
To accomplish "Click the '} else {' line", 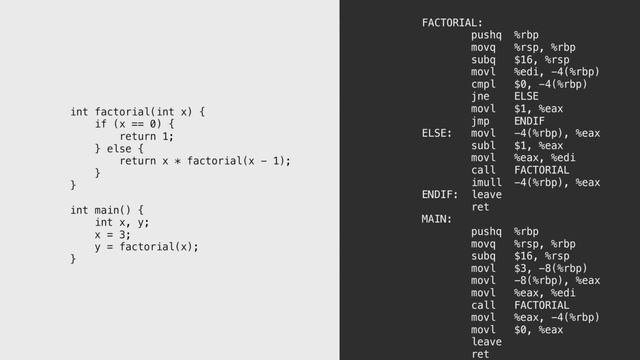I will click(x=119, y=149).
